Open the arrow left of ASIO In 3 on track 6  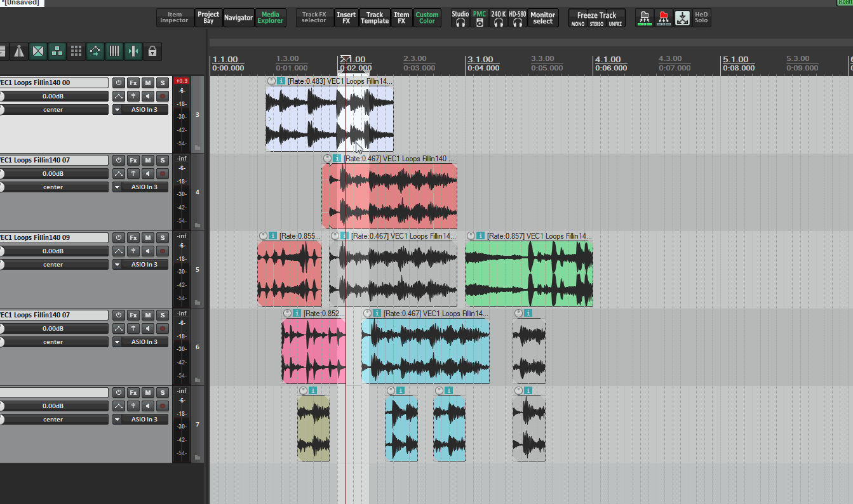point(117,342)
